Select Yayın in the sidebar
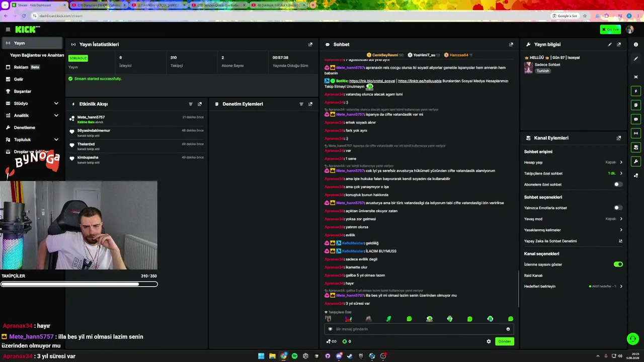This screenshot has width=644, height=362. [33, 43]
